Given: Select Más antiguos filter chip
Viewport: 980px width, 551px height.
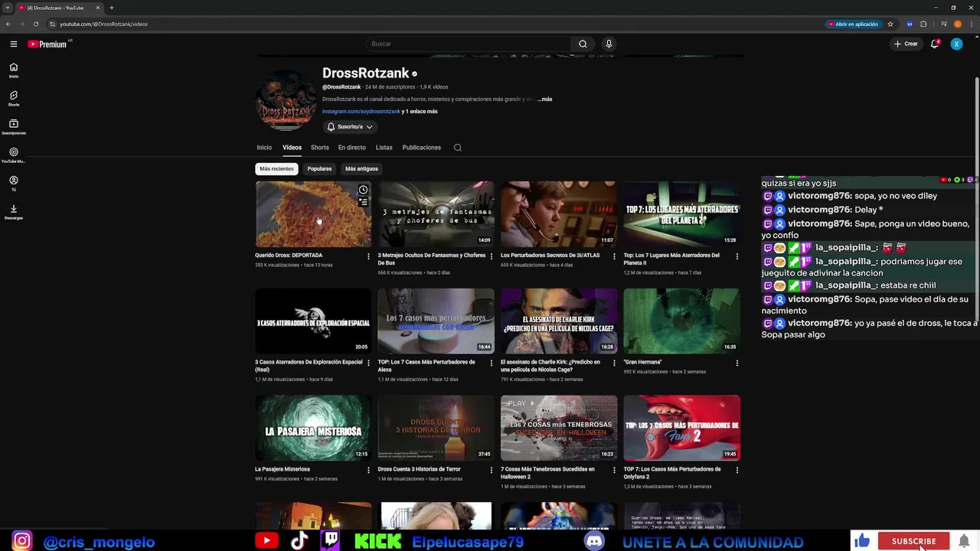Looking at the screenshot, I should [x=361, y=168].
